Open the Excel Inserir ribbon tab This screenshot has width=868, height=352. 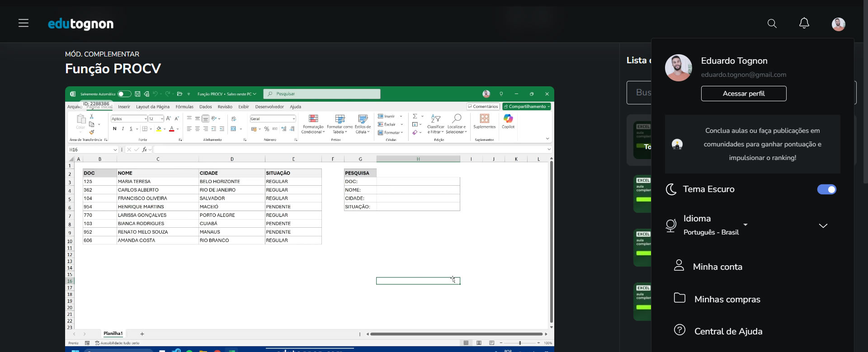click(124, 107)
